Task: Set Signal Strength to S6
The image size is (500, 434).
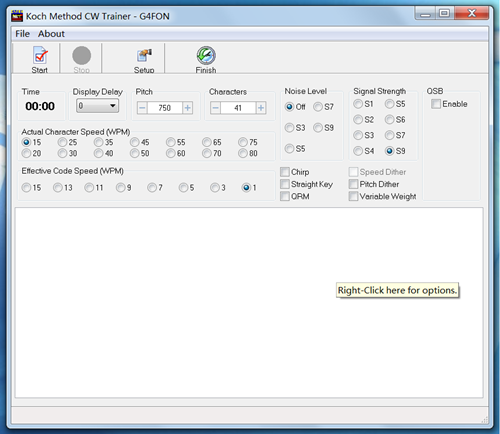Action: [389, 119]
